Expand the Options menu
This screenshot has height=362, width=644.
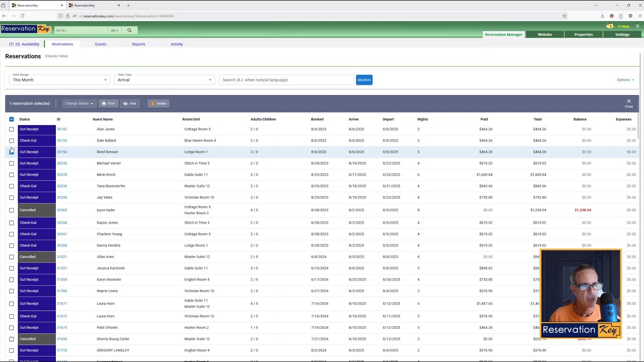(x=625, y=79)
